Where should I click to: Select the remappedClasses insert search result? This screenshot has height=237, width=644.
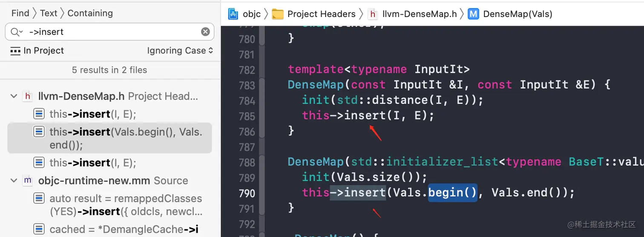tap(126, 205)
